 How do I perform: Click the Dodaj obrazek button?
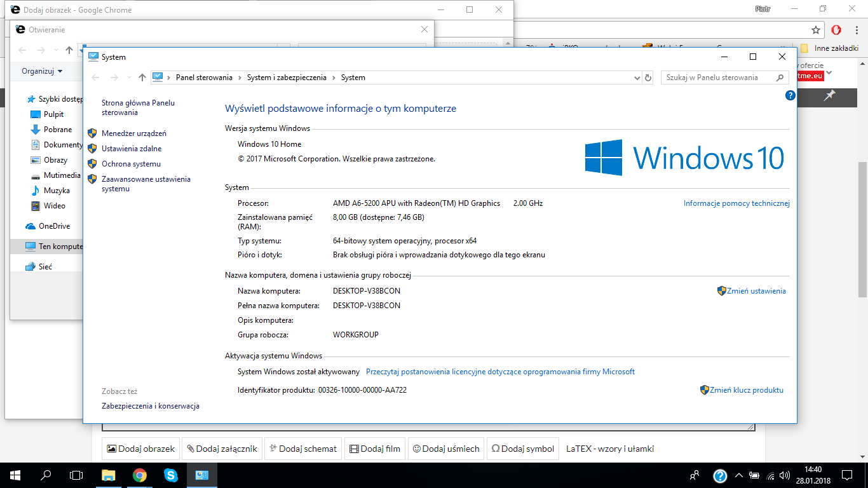[x=140, y=449]
